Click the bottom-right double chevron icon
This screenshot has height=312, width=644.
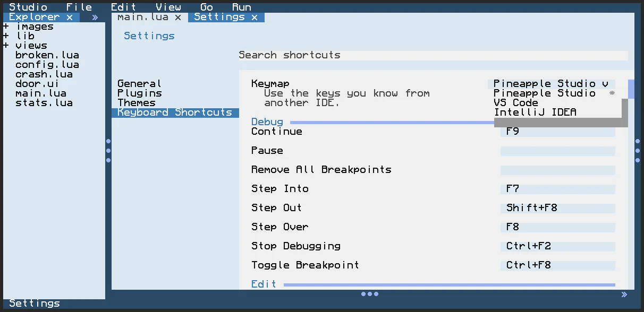tap(624, 294)
